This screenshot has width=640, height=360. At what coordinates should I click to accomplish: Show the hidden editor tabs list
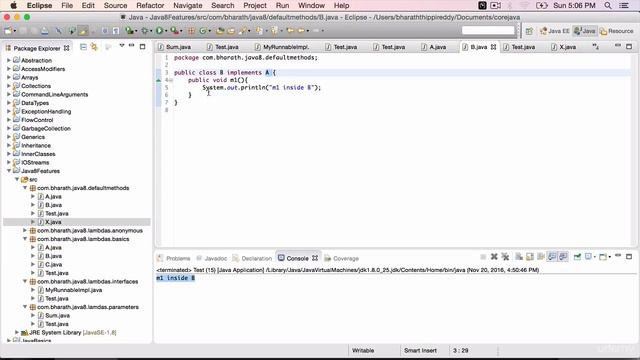pos(596,47)
